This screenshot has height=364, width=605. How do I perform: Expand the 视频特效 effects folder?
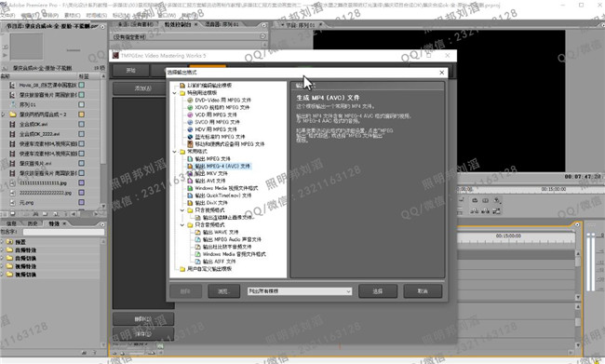[2, 266]
